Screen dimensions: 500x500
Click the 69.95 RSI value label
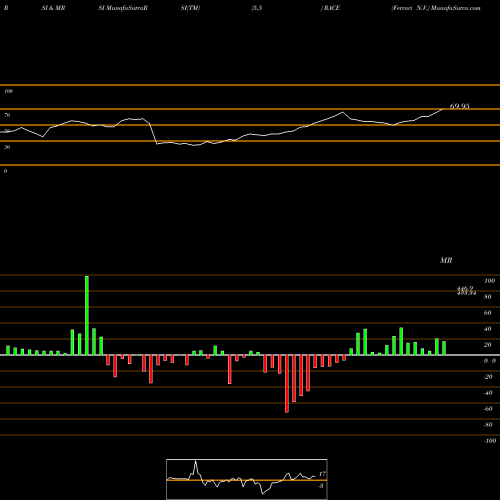point(459,106)
